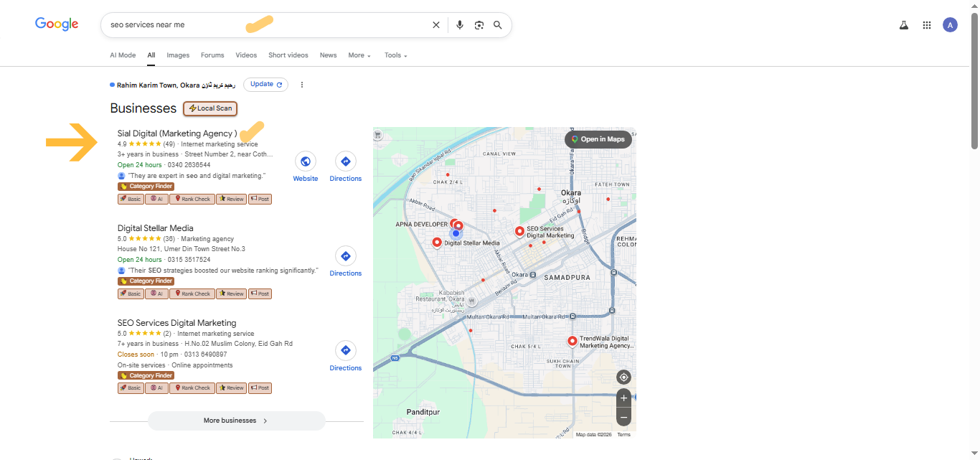
Task: Expand the More search filters dropdown
Action: point(359,55)
